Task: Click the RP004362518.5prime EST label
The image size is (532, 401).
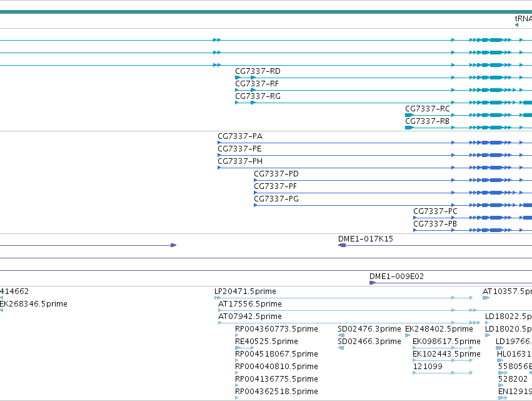Action: coord(276,392)
